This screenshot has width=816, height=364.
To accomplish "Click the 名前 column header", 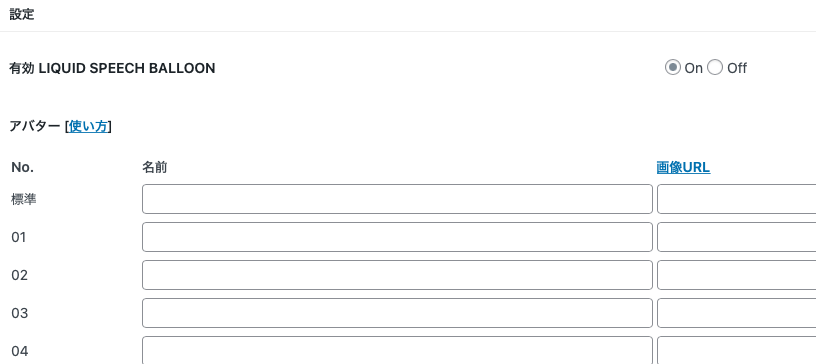I will pos(155,168).
